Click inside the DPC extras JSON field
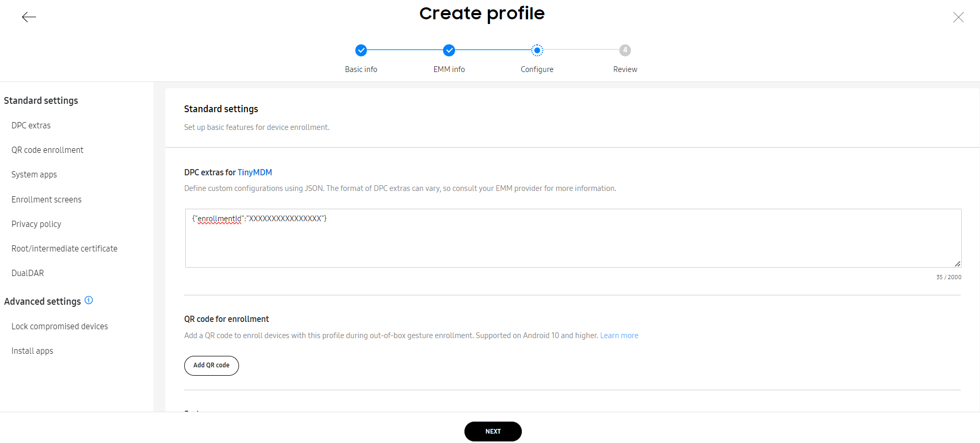Image resolution: width=980 pixels, height=443 pixels. click(x=573, y=238)
